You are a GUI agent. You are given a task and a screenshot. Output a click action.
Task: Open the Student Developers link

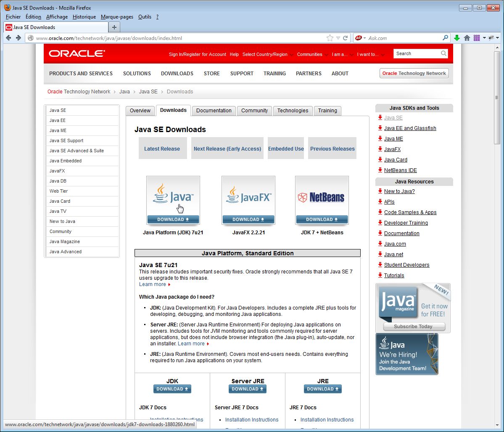point(406,265)
